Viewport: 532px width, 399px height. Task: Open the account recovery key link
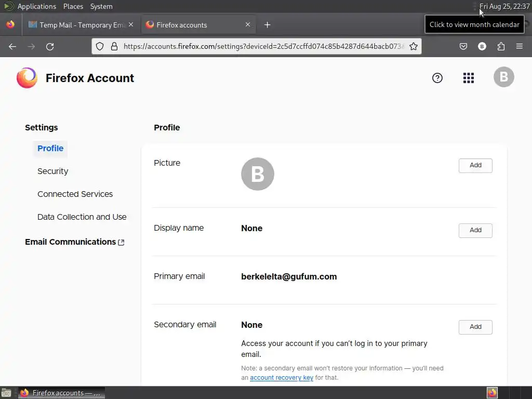click(x=281, y=378)
